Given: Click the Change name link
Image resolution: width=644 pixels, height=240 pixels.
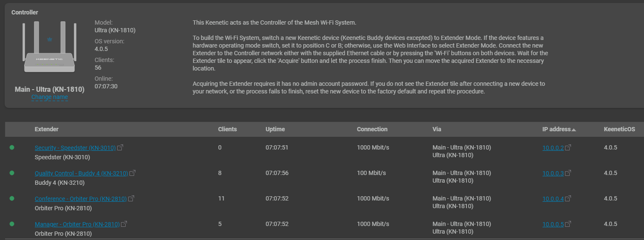Looking at the screenshot, I should (50, 97).
